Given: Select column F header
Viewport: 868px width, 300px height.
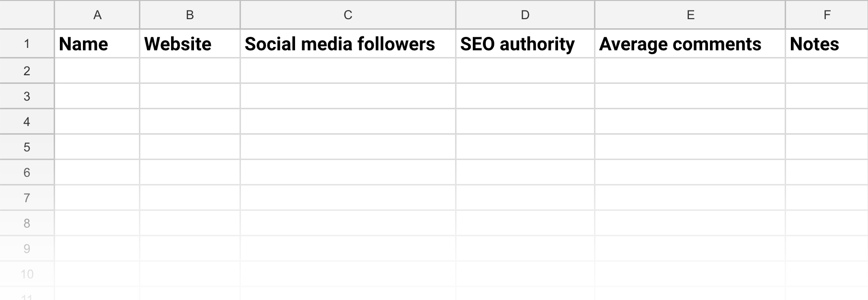Looking at the screenshot, I should click(827, 15).
